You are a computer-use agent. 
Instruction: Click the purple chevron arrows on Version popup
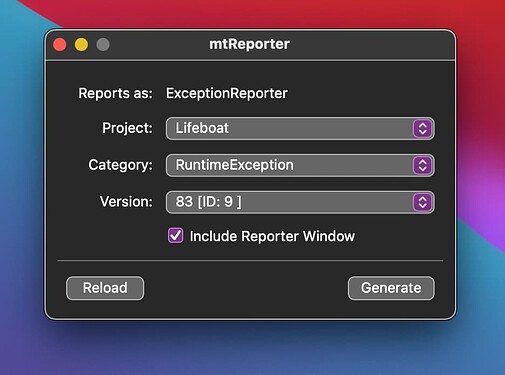tap(423, 202)
